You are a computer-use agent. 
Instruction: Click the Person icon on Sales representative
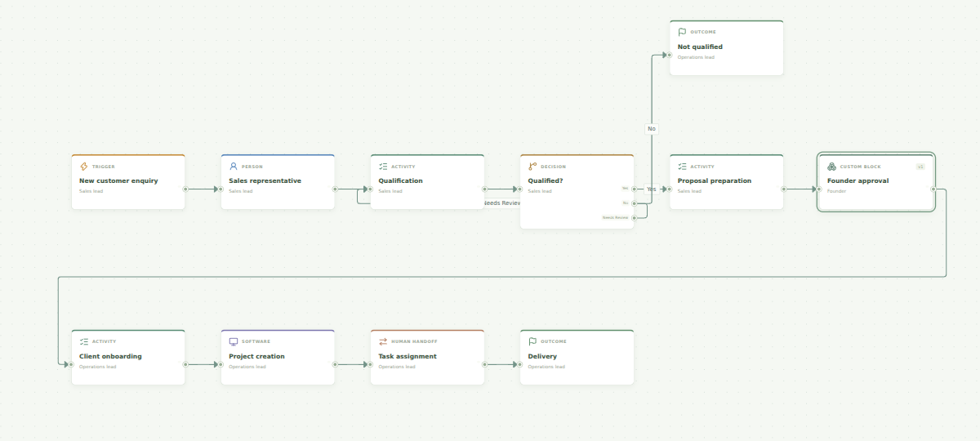pos(234,167)
